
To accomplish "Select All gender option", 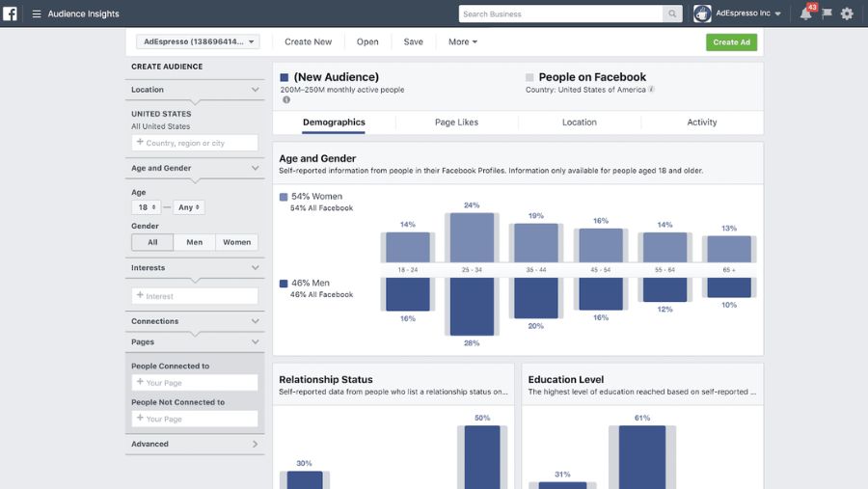I will [x=152, y=242].
